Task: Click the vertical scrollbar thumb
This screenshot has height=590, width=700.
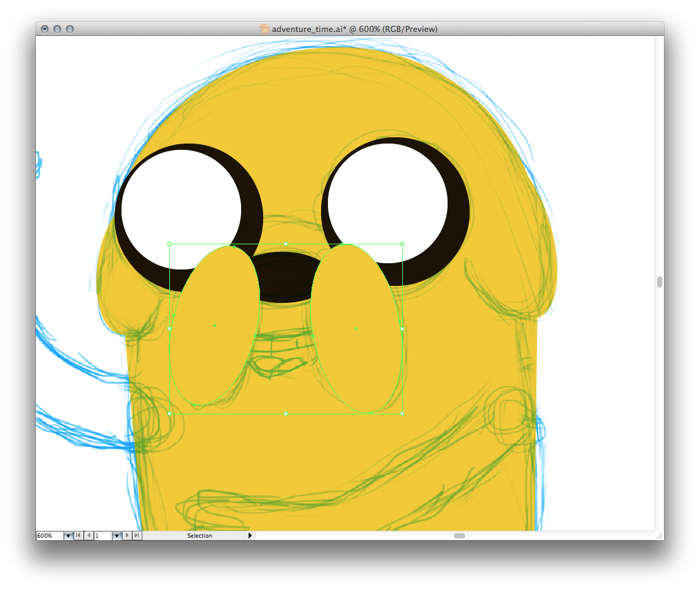Action: coord(659,282)
